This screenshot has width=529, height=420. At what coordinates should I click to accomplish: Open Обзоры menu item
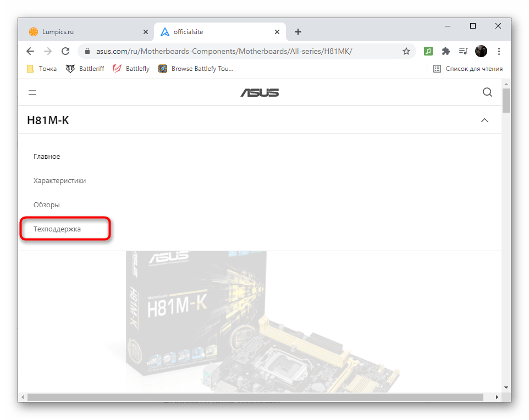coord(47,205)
